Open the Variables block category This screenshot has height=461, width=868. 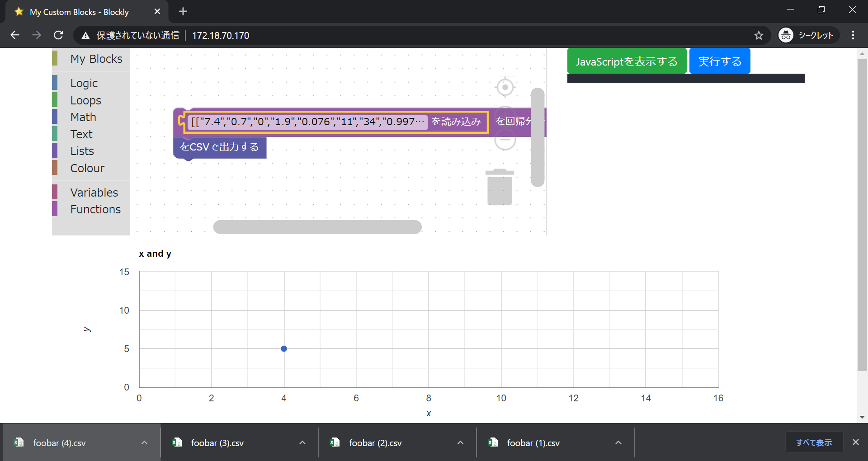point(94,193)
